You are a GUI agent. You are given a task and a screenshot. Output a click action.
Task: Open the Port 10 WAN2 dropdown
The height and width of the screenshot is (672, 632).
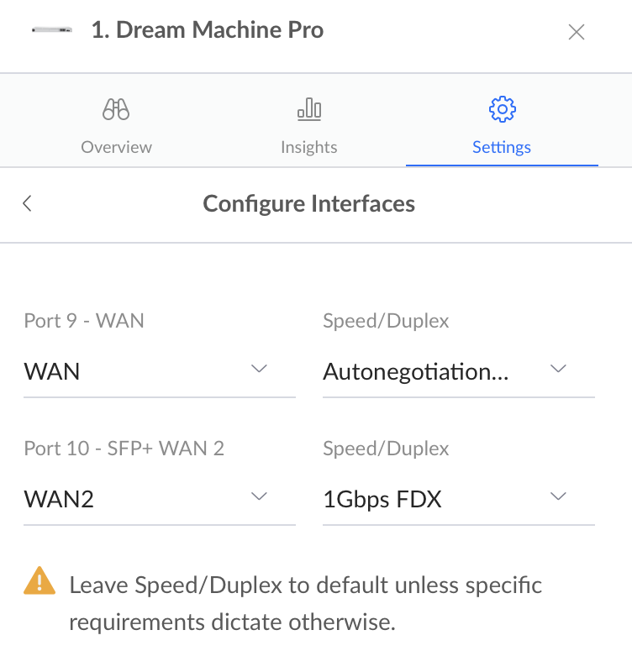(x=160, y=499)
